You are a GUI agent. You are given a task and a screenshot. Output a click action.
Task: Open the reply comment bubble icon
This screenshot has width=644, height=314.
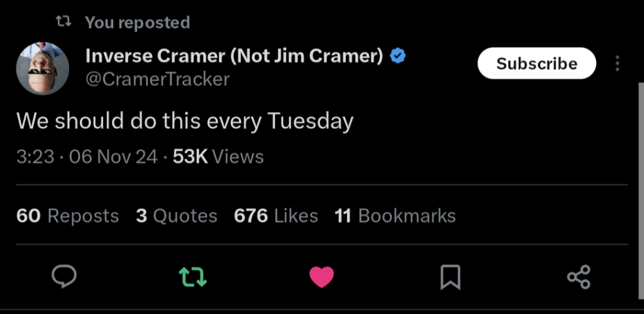[x=64, y=277]
